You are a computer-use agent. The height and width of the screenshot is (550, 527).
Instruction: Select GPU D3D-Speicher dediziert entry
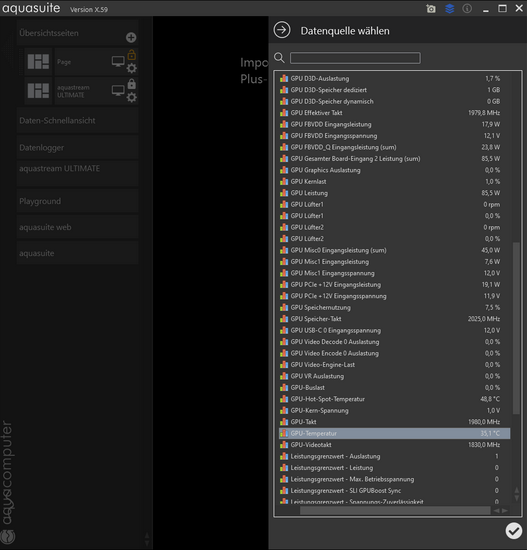pos(394,90)
